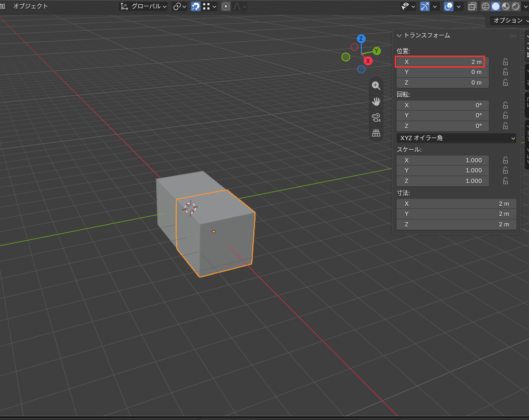Toggle proportional editing circle icon
Image resolution: width=529 pixels, height=420 pixels.
[226, 6]
